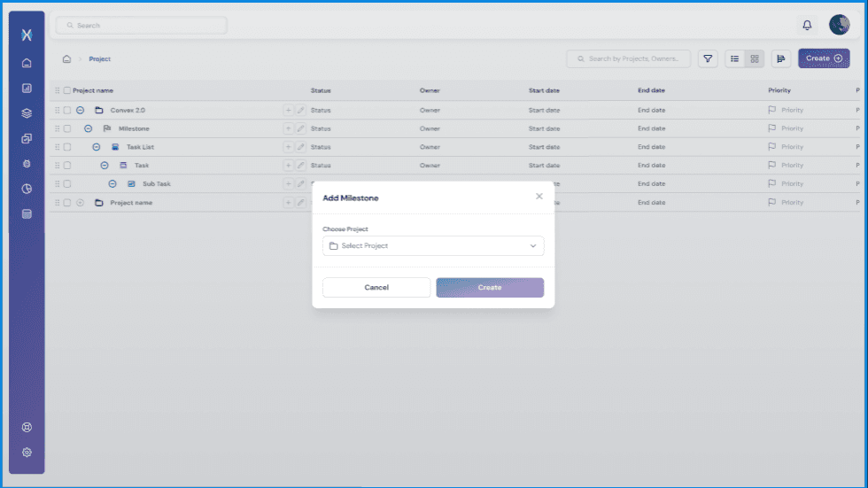Click the plus icon on Task row
The width and height of the screenshot is (868, 488).
[x=288, y=166]
